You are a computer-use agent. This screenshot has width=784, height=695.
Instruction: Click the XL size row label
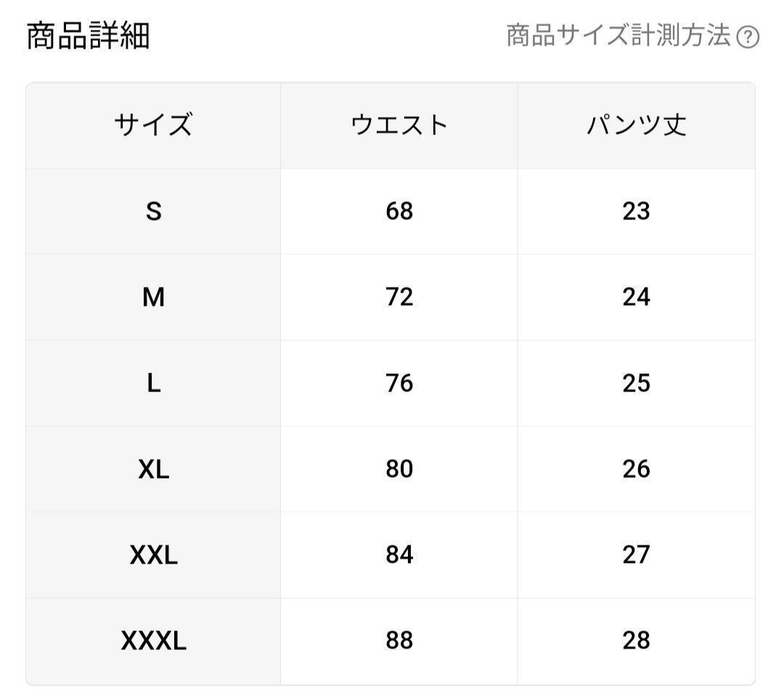(153, 469)
